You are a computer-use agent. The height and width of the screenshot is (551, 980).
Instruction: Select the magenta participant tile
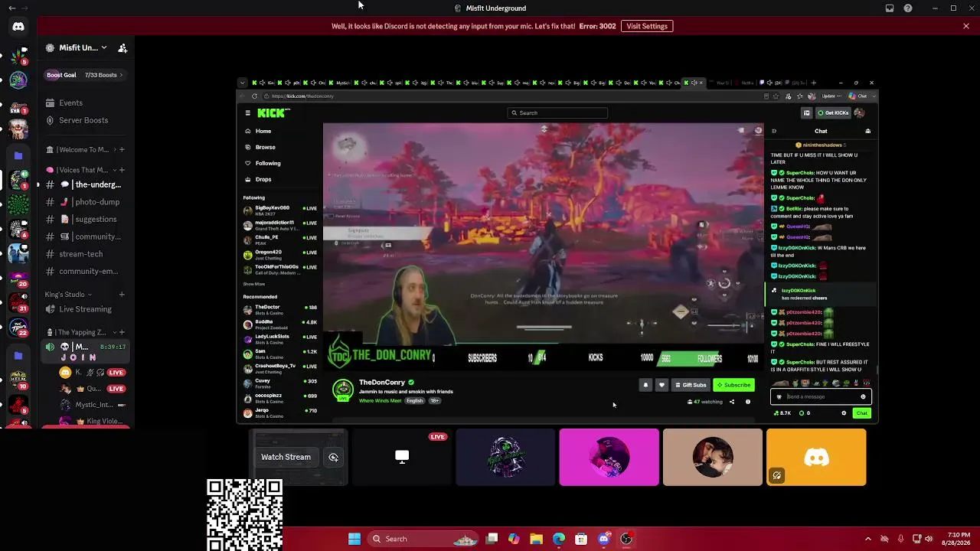[609, 457]
